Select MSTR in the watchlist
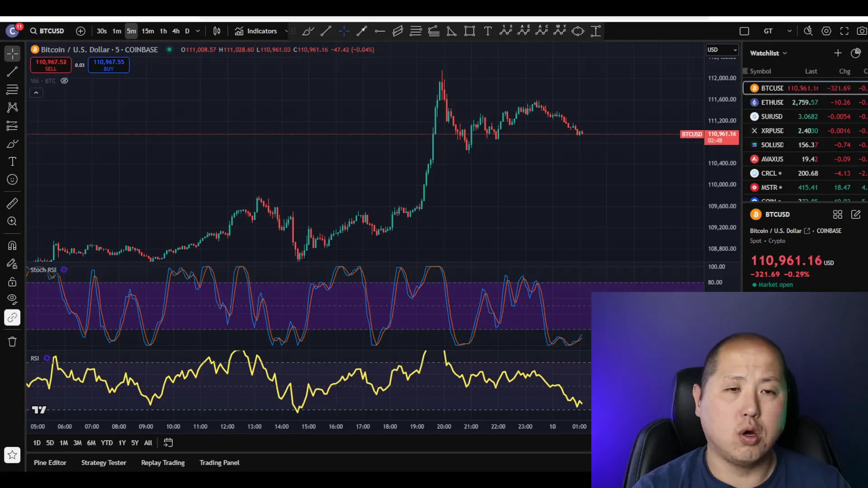This screenshot has height=488, width=868. tap(806, 188)
